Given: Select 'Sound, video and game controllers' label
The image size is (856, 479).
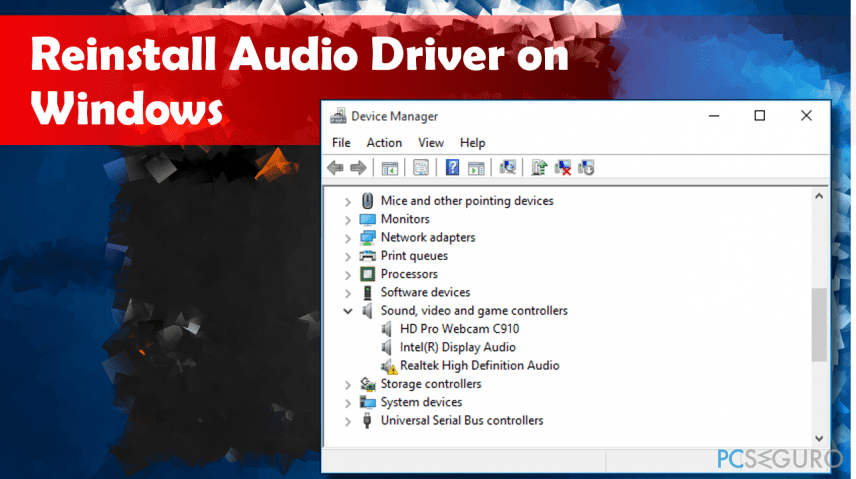Looking at the screenshot, I should tap(474, 310).
